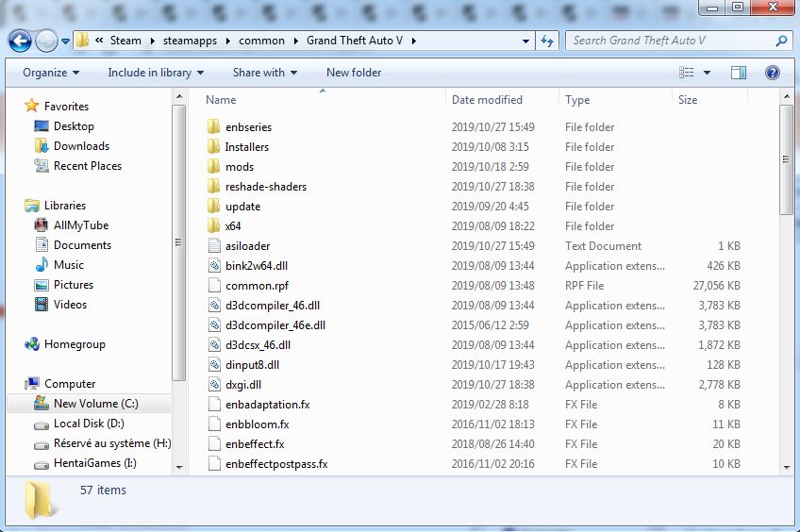
Task: Click the Refresh button beside address bar
Action: coord(547,41)
